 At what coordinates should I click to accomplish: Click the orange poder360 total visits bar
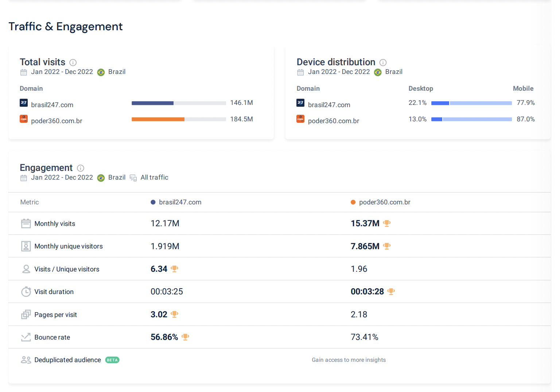(x=158, y=119)
